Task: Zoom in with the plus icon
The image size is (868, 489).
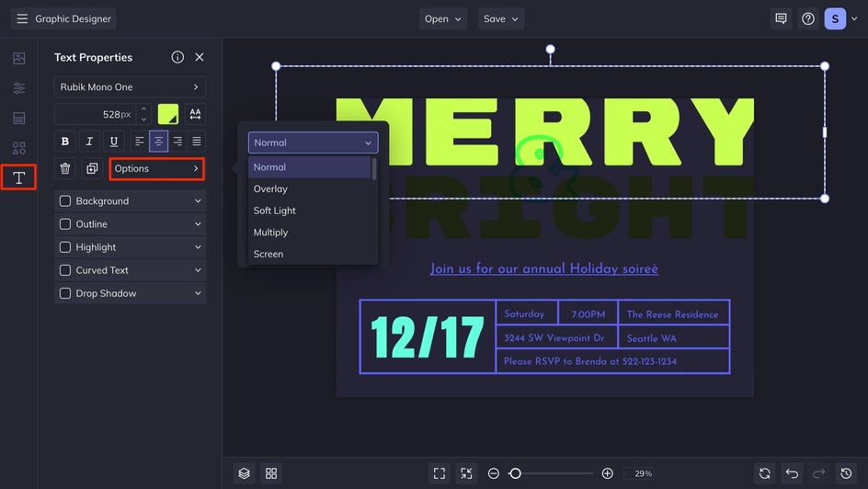Action: click(607, 473)
